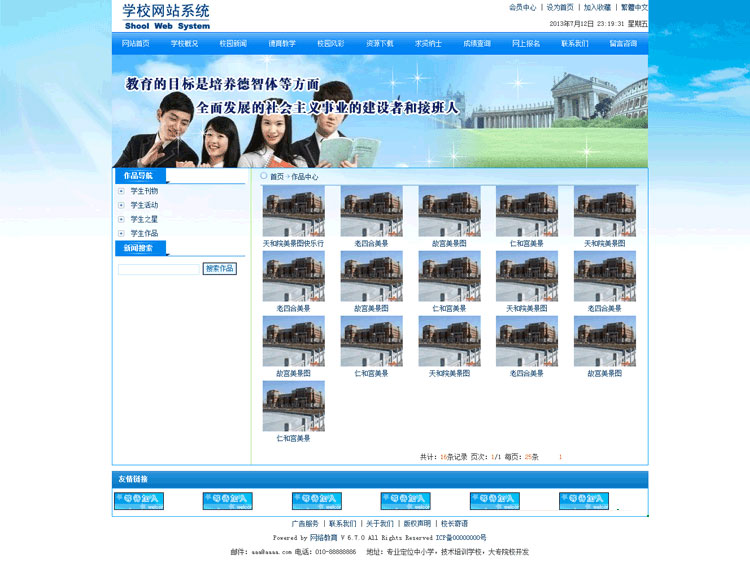Open the 网上报名 menu item

[526, 44]
